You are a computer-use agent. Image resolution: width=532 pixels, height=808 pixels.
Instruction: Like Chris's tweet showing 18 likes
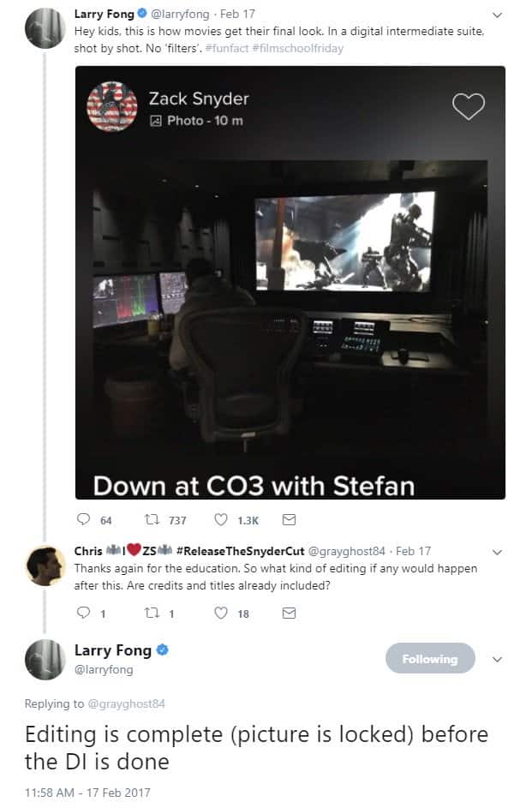[x=220, y=613]
